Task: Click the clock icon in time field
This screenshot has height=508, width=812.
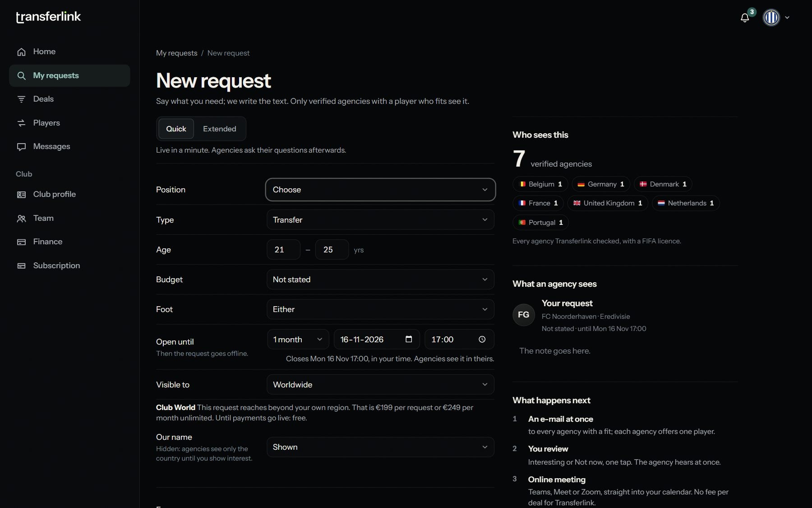Action: pyautogui.click(x=482, y=339)
